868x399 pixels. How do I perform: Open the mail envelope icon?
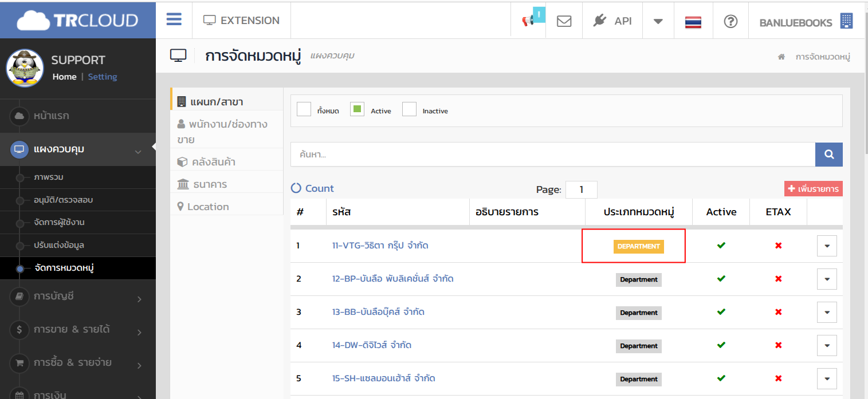pyautogui.click(x=564, y=21)
